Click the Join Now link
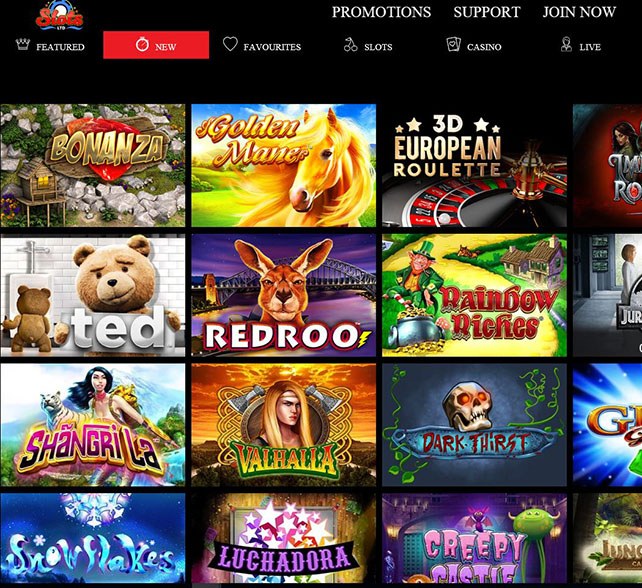Viewport: 642px width, 588px height. pyautogui.click(x=579, y=12)
